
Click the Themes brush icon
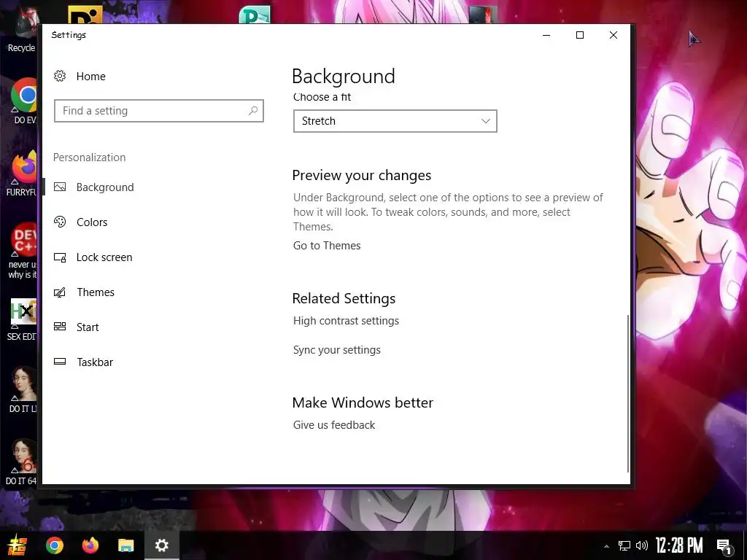(60, 292)
